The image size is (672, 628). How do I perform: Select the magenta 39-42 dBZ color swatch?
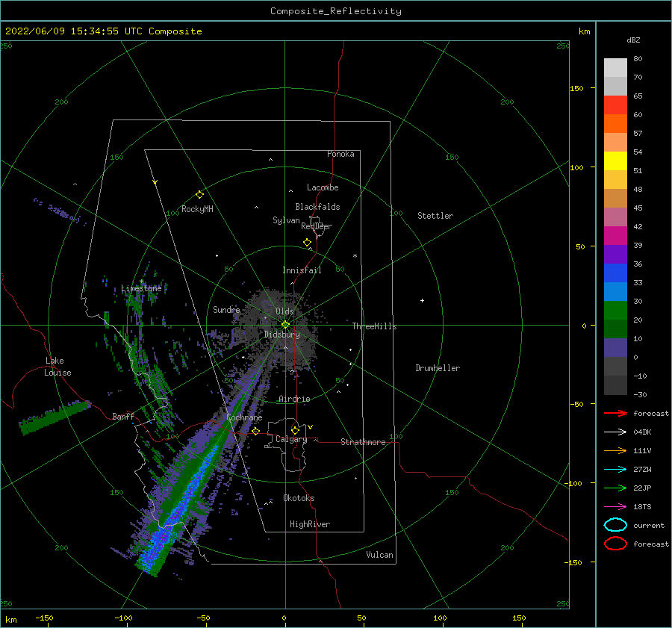pos(615,236)
